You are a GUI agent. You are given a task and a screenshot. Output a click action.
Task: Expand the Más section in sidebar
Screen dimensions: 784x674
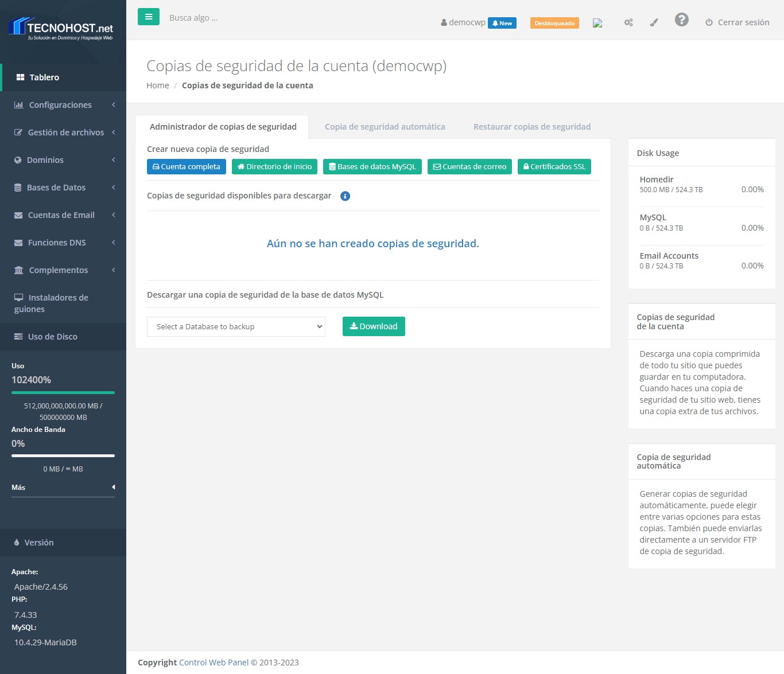click(x=63, y=488)
